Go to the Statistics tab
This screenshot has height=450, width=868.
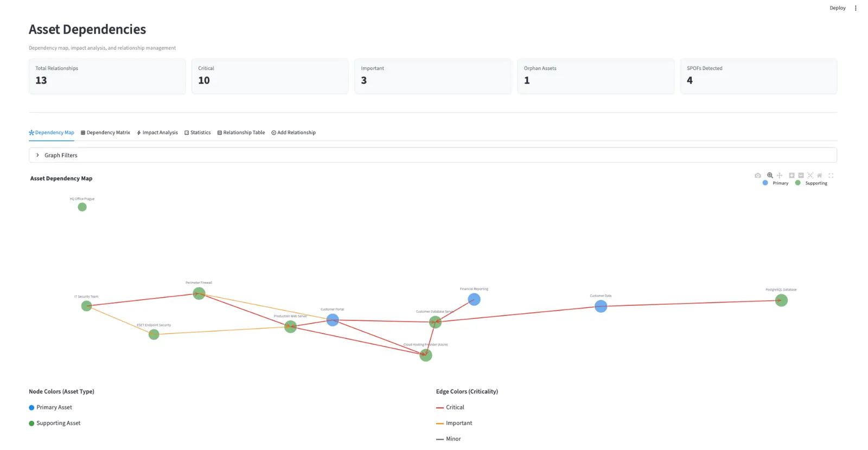click(x=197, y=132)
